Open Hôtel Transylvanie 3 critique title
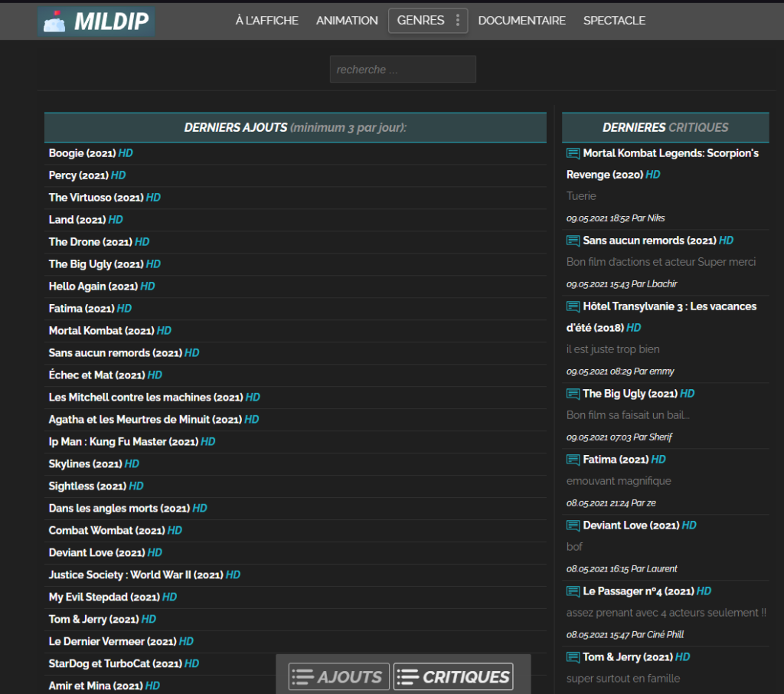The height and width of the screenshot is (694, 784). 661,316
